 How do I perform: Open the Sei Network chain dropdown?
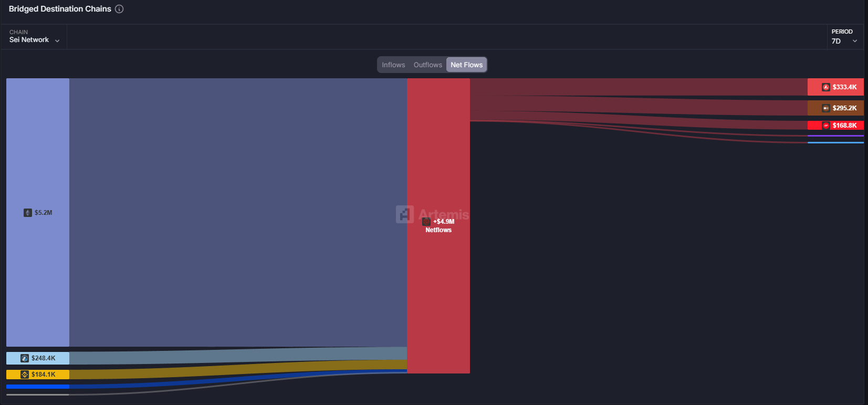pos(34,40)
